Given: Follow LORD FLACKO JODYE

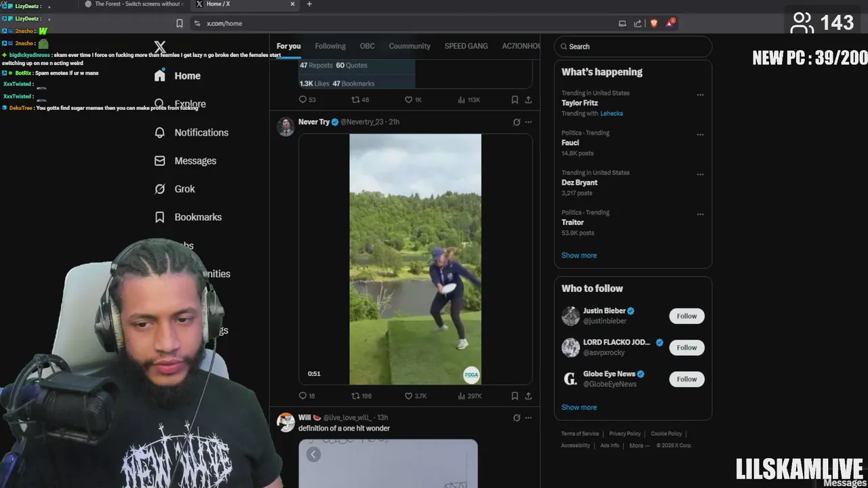Looking at the screenshot, I should [x=686, y=348].
